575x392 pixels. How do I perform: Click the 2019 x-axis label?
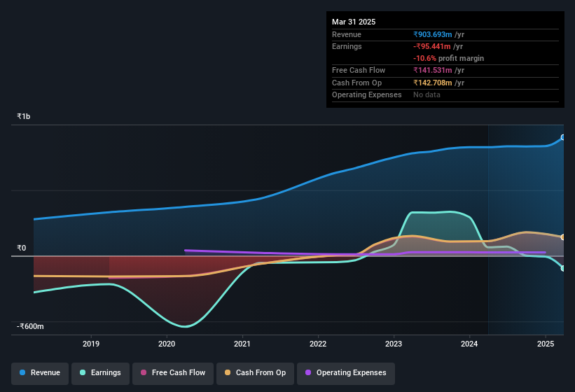click(91, 344)
